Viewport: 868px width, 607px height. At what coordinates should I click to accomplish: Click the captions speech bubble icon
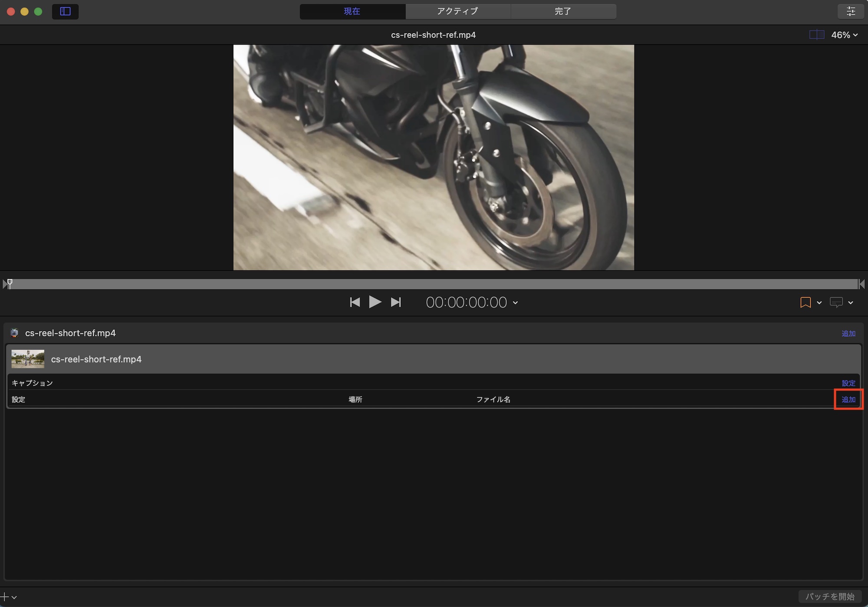pos(835,302)
